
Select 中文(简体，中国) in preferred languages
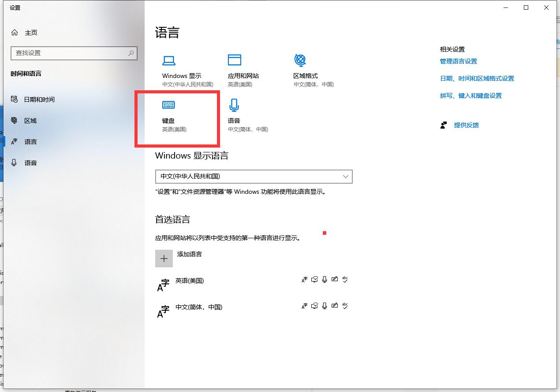199,307
